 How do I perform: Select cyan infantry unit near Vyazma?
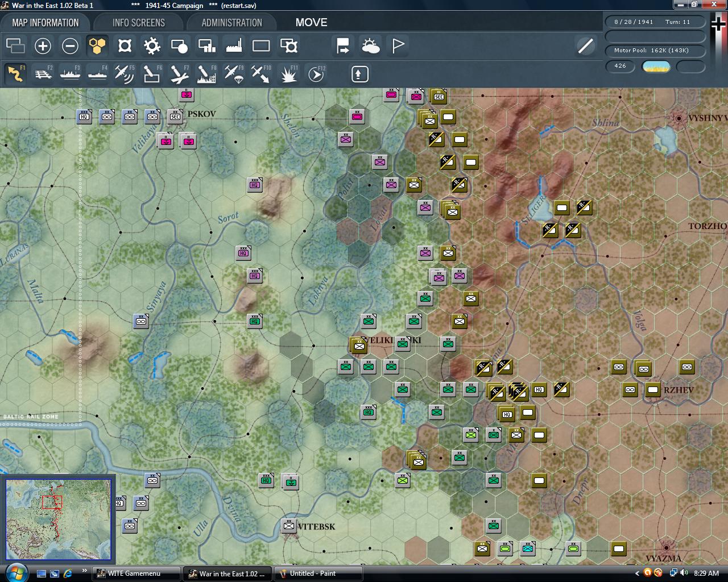[528, 548]
